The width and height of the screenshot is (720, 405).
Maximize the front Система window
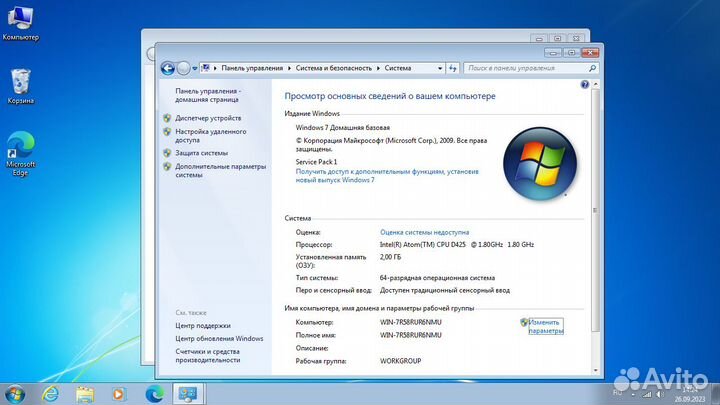click(x=572, y=53)
